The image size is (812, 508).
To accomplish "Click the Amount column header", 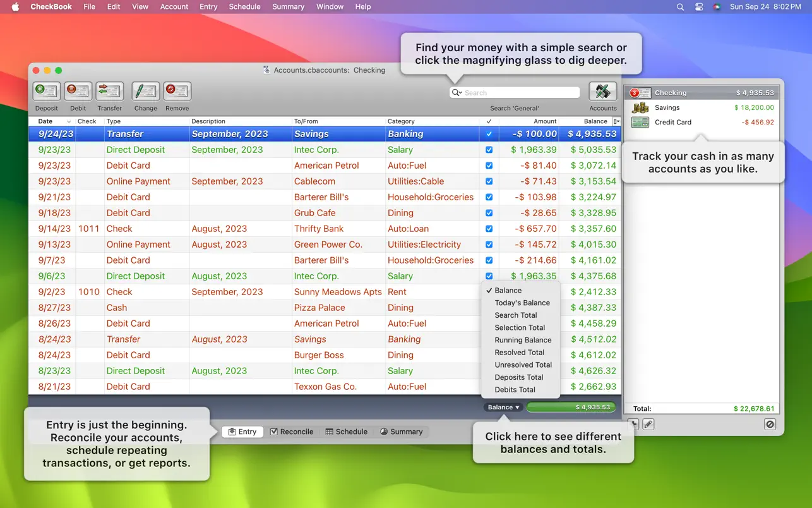I will [x=529, y=121].
